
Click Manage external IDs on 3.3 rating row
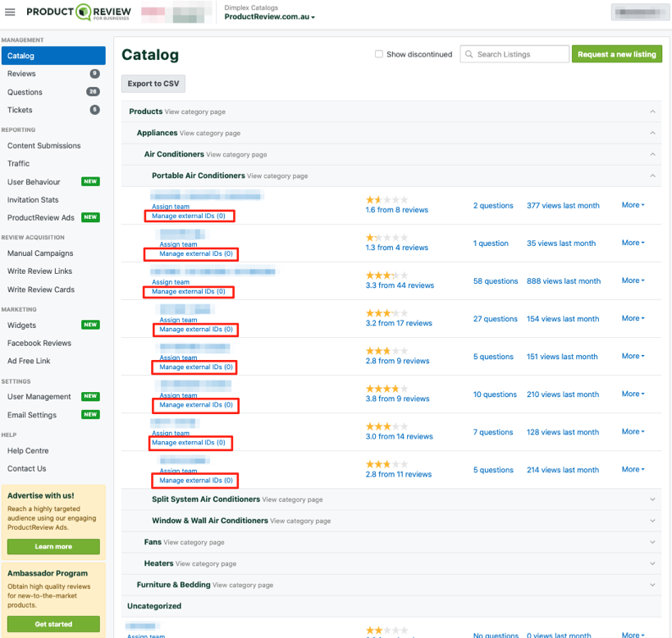click(189, 292)
